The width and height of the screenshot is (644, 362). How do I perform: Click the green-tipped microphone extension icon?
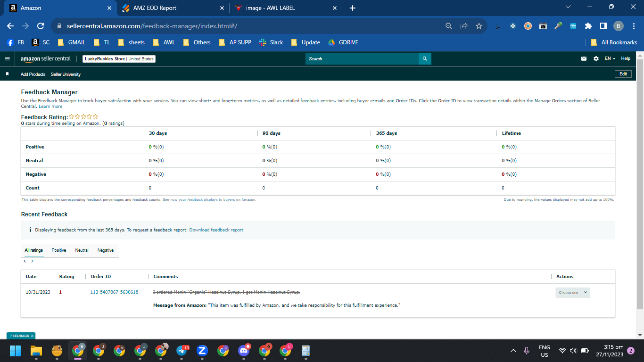(558, 26)
